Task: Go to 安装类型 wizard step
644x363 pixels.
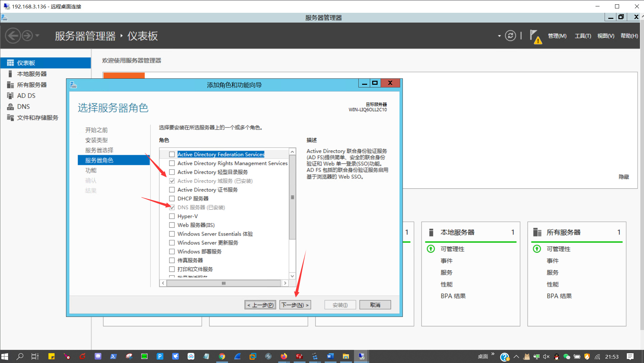Action: [96, 140]
